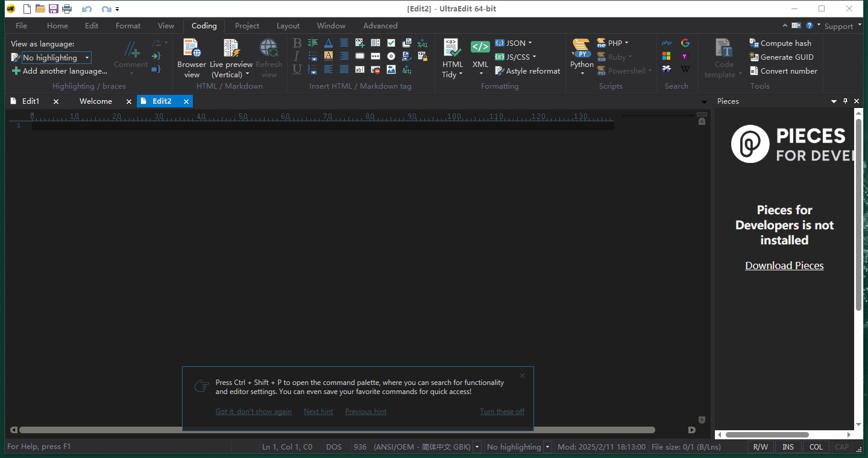Image resolution: width=868 pixels, height=458 pixels.
Task: Switch to the Edit1 document tab
Action: point(31,101)
